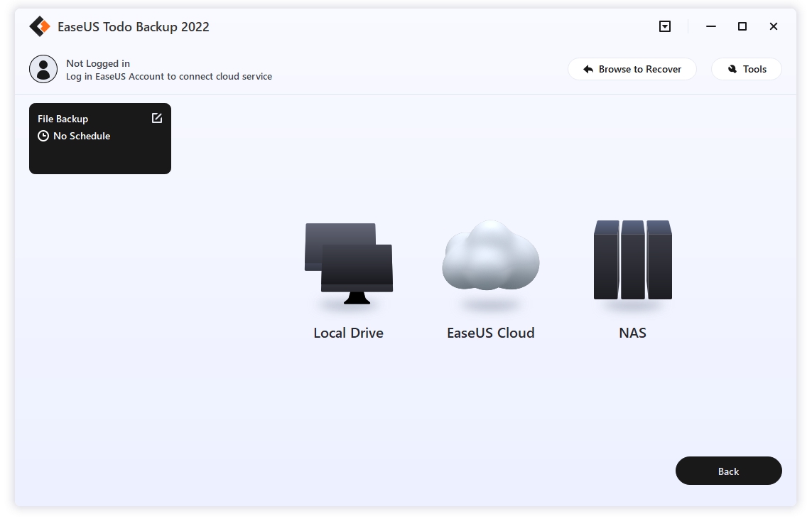The image size is (812, 524).
Task: Click the 'Not Logged in' text
Action: click(x=98, y=63)
